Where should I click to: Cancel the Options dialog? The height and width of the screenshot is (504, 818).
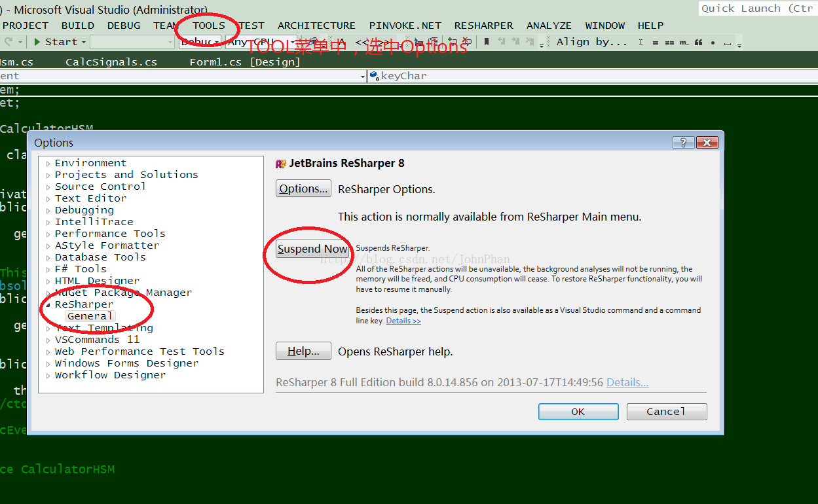pyautogui.click(x=667, y=412)
